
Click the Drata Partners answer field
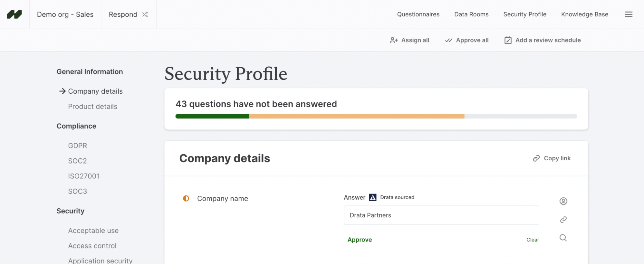coord(441,215)
